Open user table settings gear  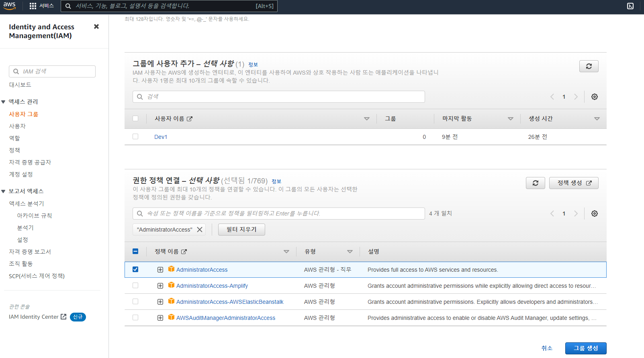click(595, 97)
